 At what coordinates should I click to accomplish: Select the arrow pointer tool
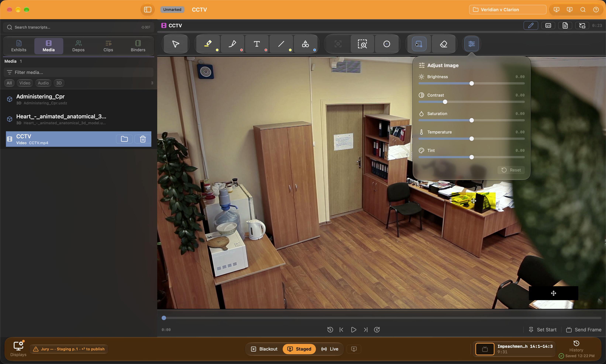pos(175,44)
